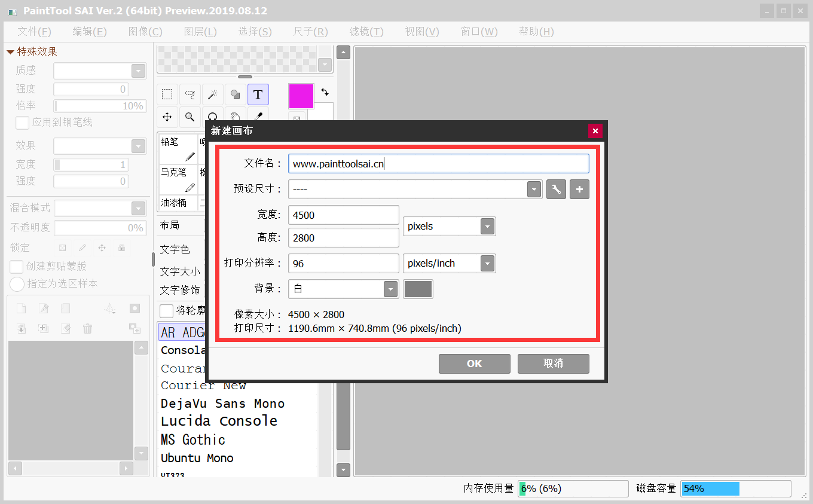Open the 预设尺寸 preset size dropdown

click(534, 190)
